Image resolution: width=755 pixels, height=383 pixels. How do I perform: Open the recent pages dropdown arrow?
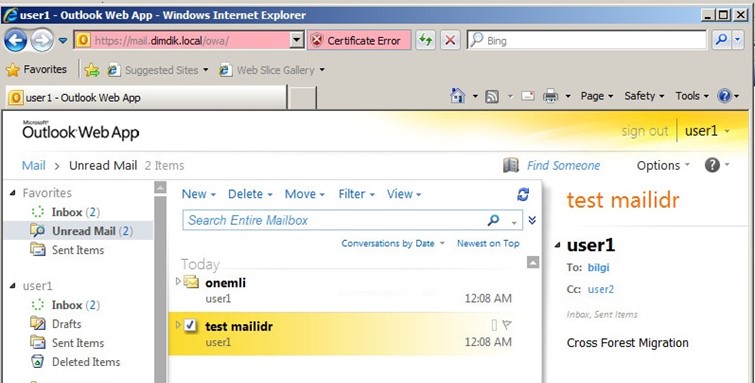pyautogui.click(x=63, y=40)
